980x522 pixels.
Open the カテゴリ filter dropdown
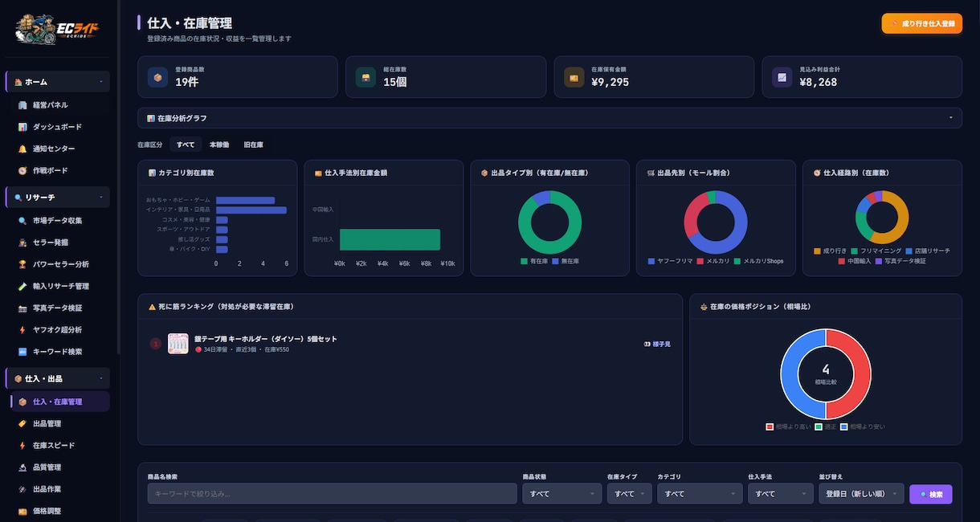tap(699, 494)
